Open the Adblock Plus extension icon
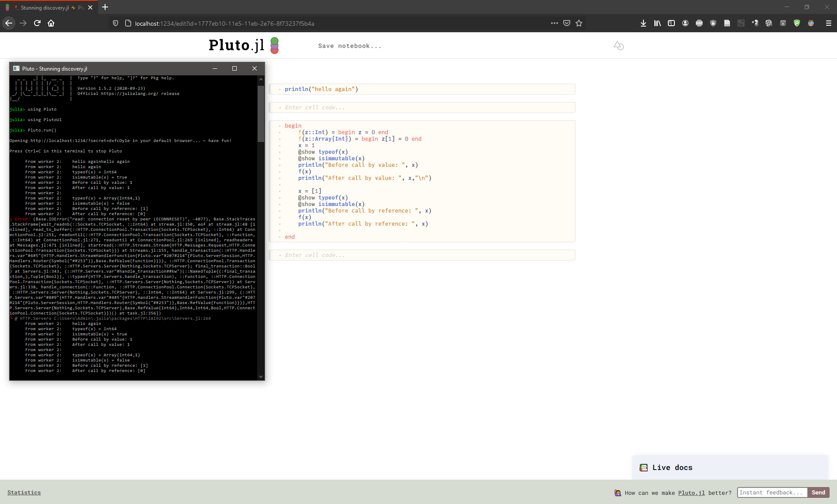 coord(699,23)
